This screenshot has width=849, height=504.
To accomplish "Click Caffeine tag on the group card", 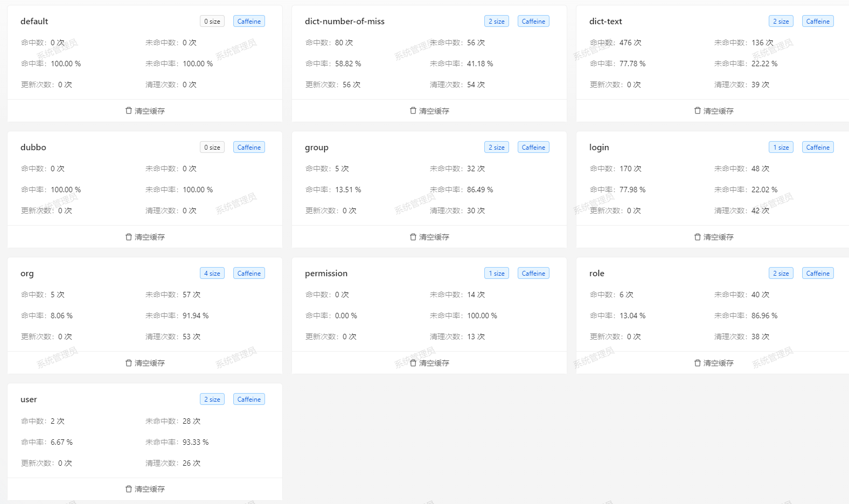I will coord(533,148).
